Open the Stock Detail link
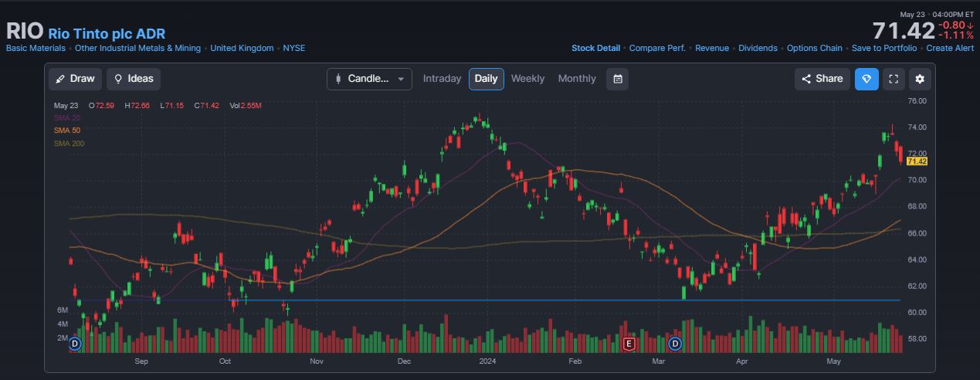 (595, 48)
